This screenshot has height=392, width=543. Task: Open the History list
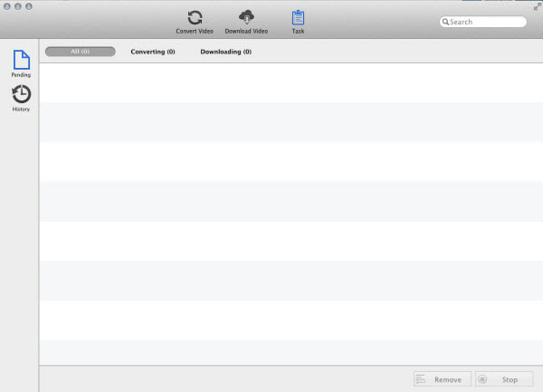click(x=21, y=99)
